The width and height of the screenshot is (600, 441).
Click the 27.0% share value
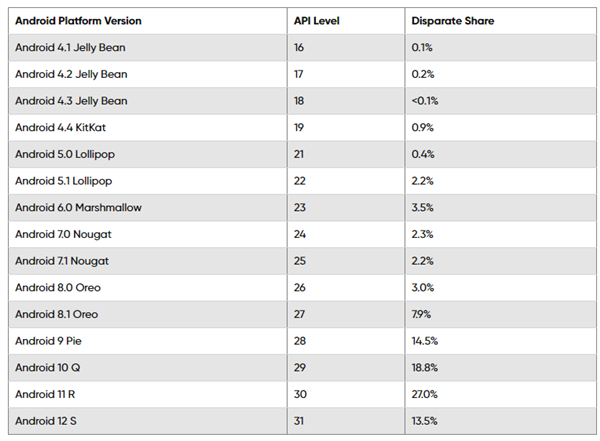(x=424, y=394)
